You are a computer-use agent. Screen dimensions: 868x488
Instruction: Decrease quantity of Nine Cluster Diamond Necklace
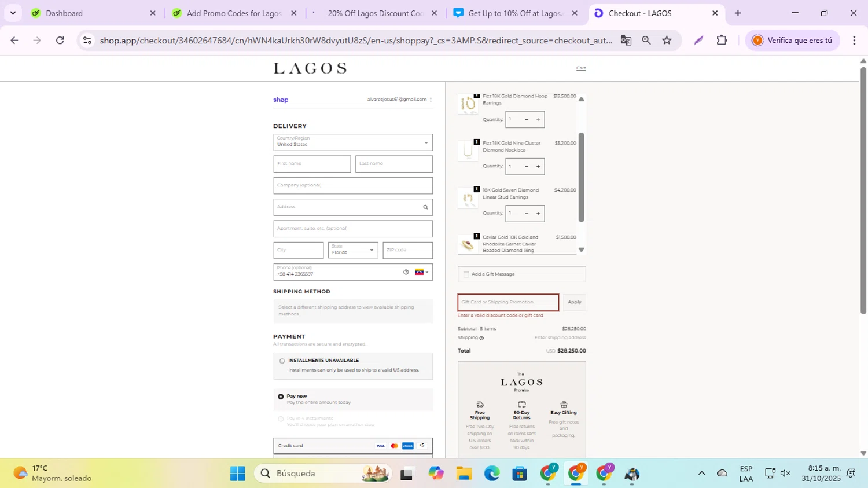tap(527, 167)
